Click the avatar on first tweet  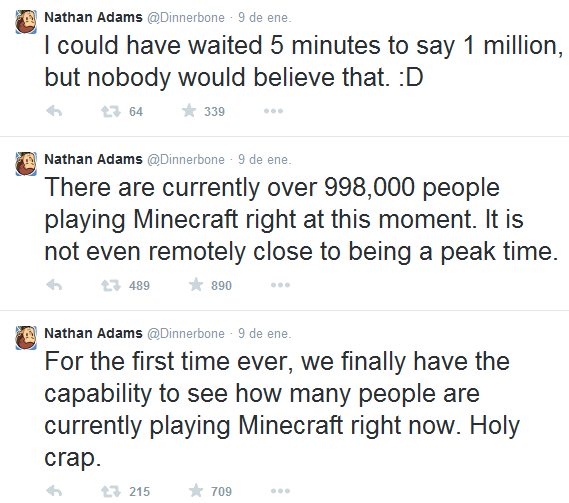pos(26,22)
